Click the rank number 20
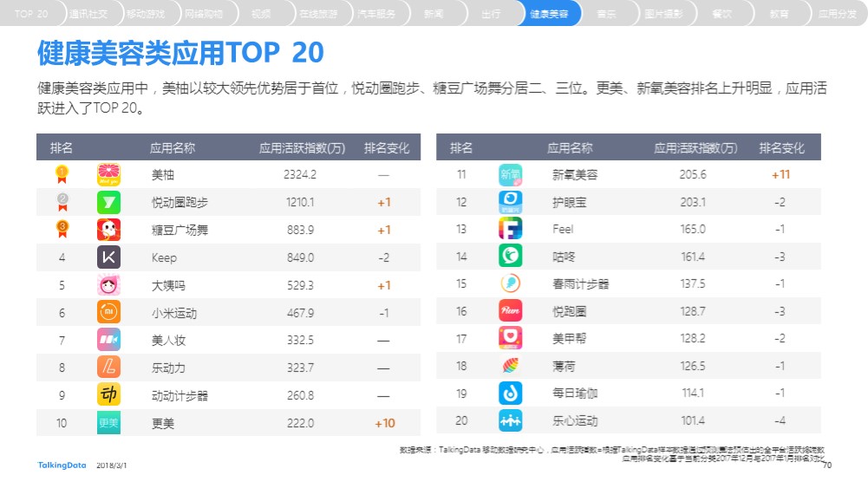 pos(461,421)
